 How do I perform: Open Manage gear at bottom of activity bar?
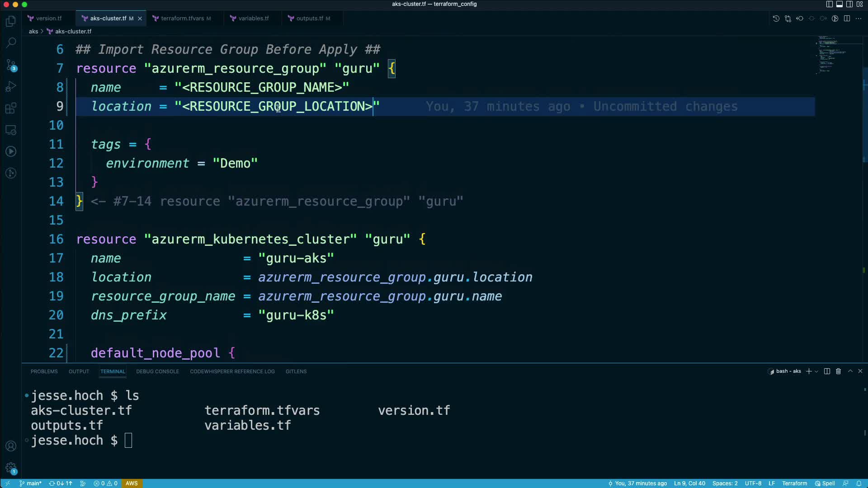[11, 468]
